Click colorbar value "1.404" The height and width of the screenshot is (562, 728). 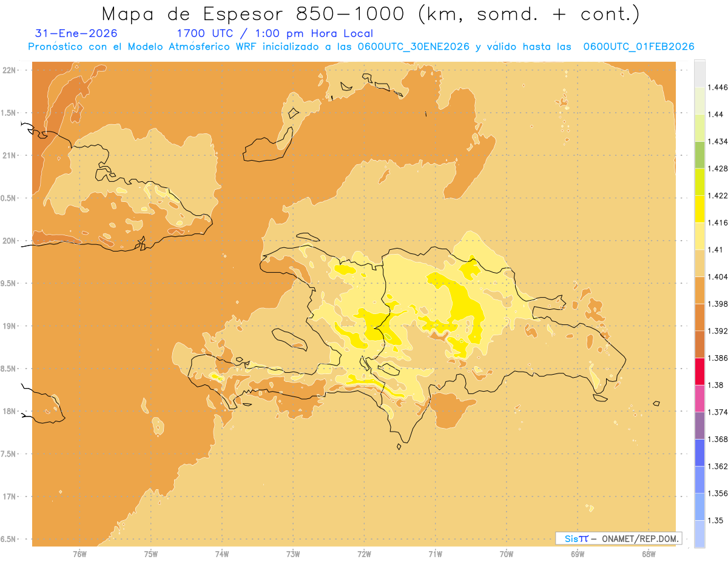coord(719,276)
